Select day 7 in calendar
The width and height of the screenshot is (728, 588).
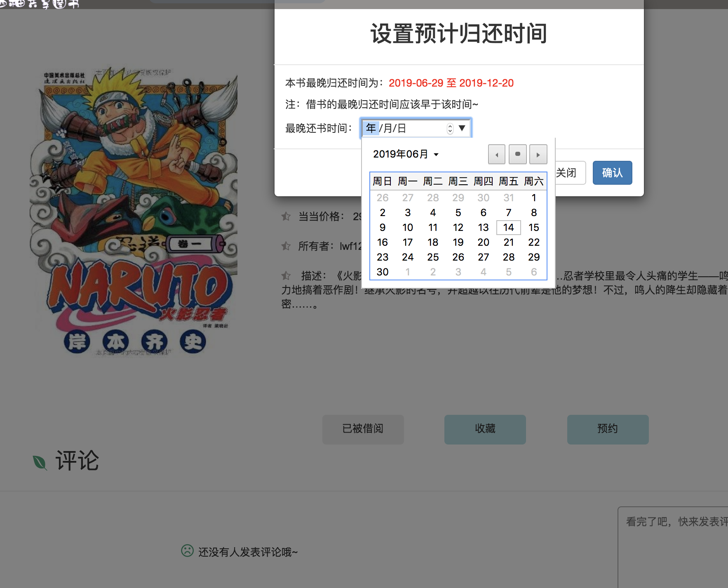[509, 213]
